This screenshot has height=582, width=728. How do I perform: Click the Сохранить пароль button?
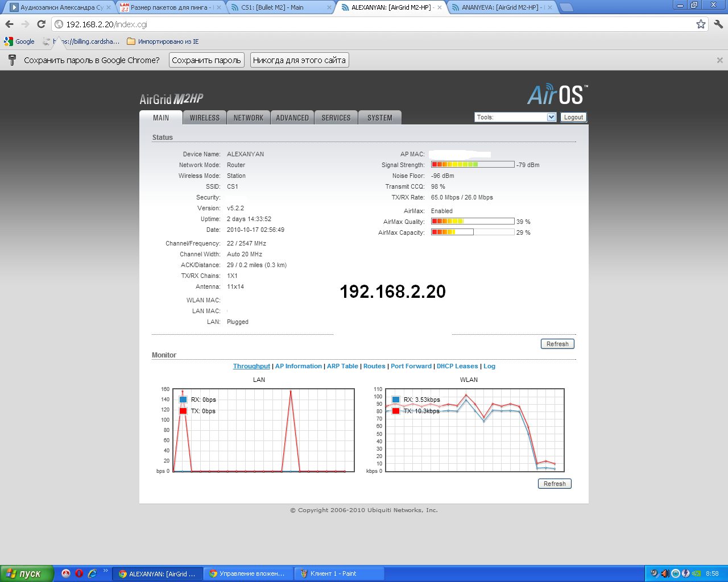click(x=206, y=60)
